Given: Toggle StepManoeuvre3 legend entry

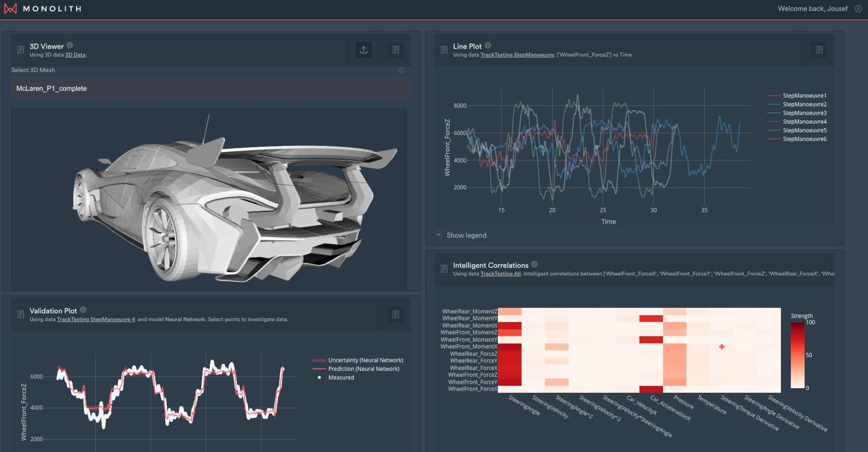Looking at the screenshot, I should point(797,113).
